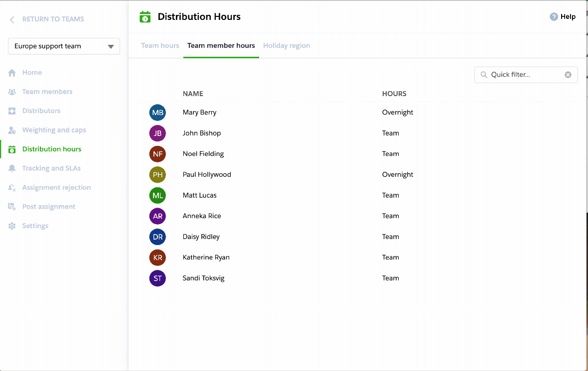Click the DR avatar for Daisy Ridley
Image resolution: width=588 pixels, height=371 pixels.
[157, 237]
